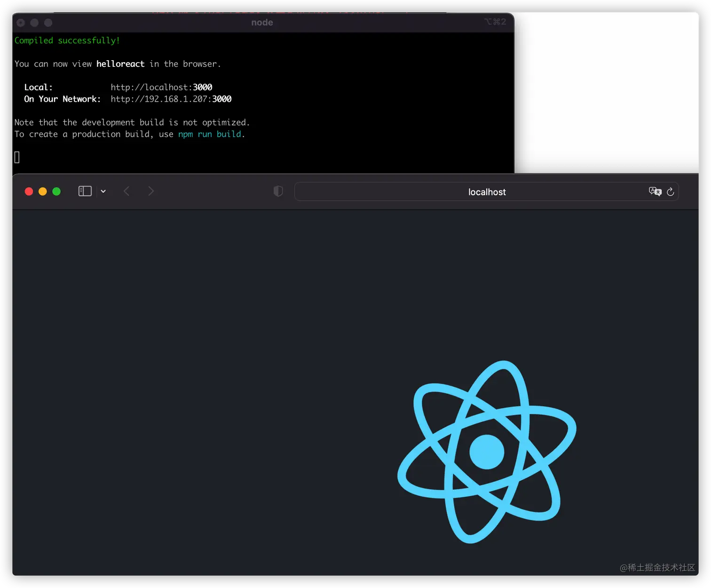The width and height of the screenshot is (711, 588).
Task: Click the http://localhost:3000 link in terminal
Action: coord(162,87)
